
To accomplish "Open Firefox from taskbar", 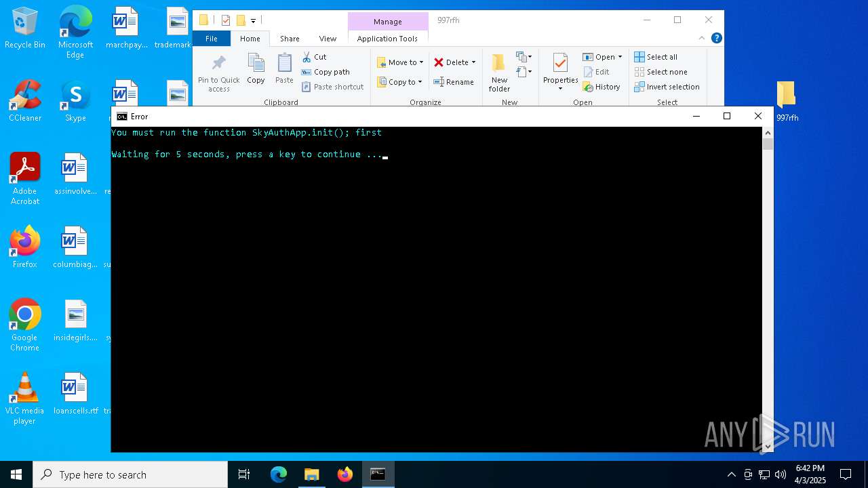I will (x=344, y=474).
